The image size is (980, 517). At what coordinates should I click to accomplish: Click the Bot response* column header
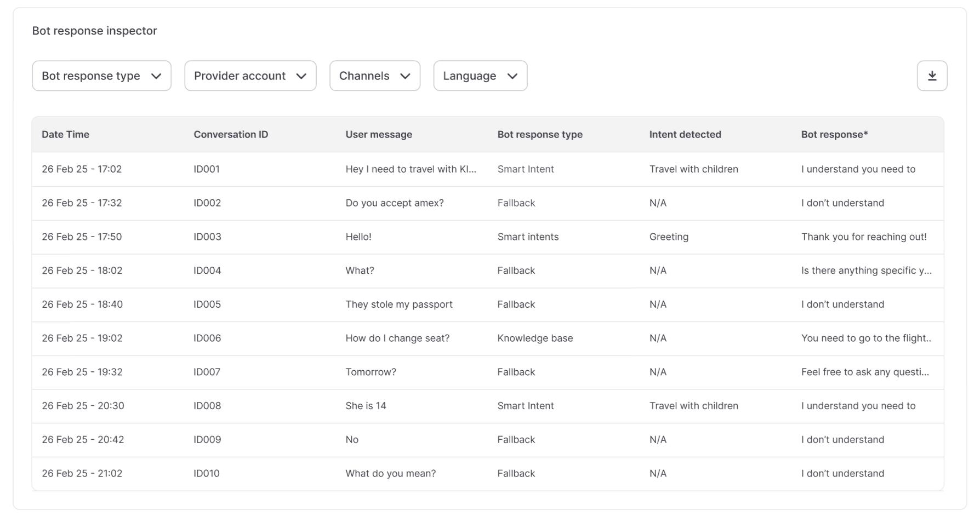pos(834,134)
